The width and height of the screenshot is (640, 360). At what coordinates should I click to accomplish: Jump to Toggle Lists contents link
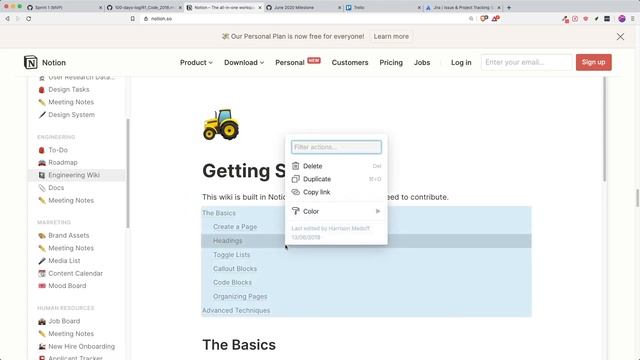[x=231, y=255]
